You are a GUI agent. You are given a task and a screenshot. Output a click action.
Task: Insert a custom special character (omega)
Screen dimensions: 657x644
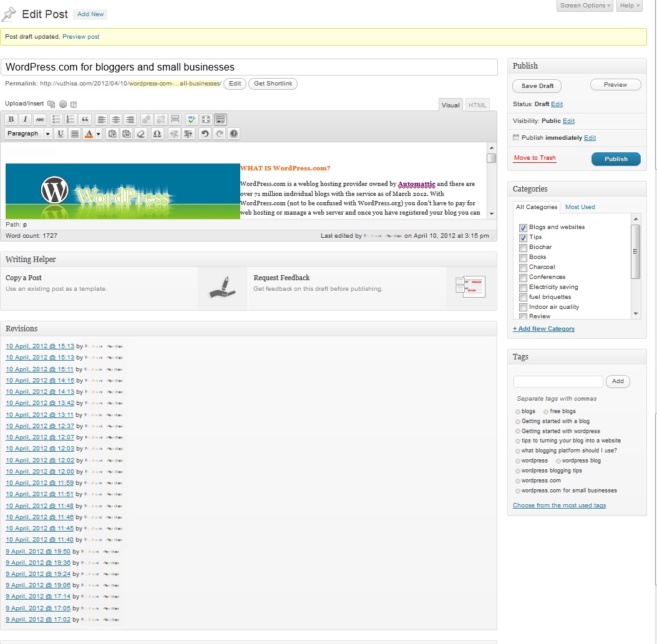tap(157, 134)
